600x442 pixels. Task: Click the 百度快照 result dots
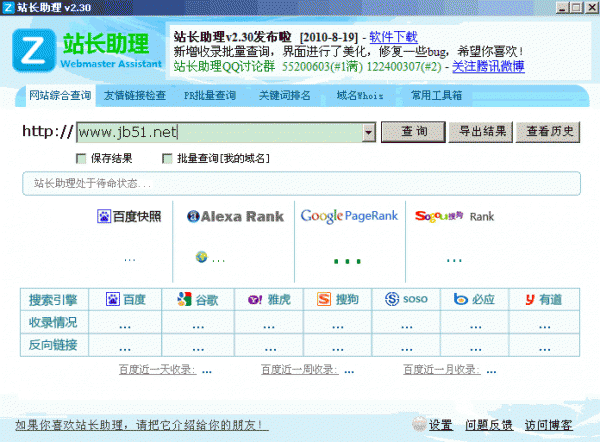(x=130, y=260)
